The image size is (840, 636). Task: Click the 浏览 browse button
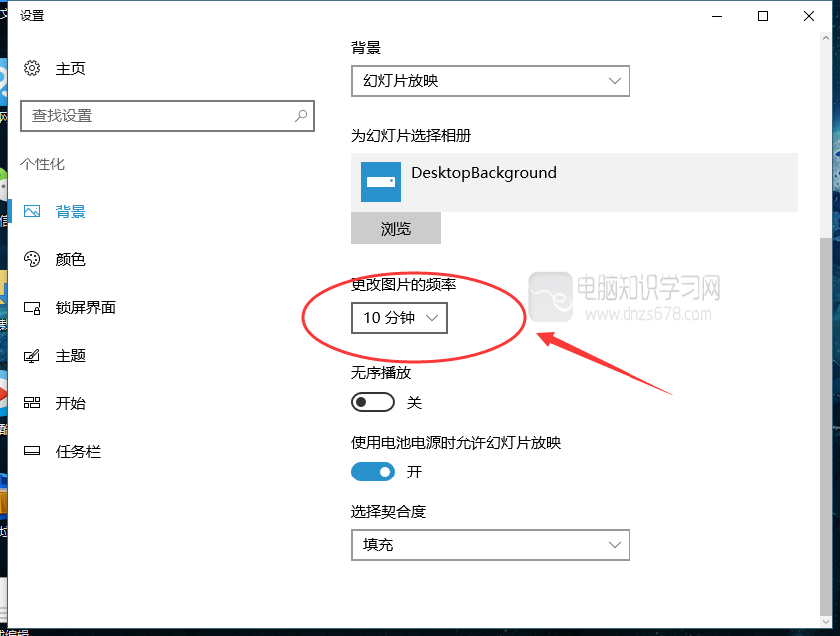pos(396,228)
